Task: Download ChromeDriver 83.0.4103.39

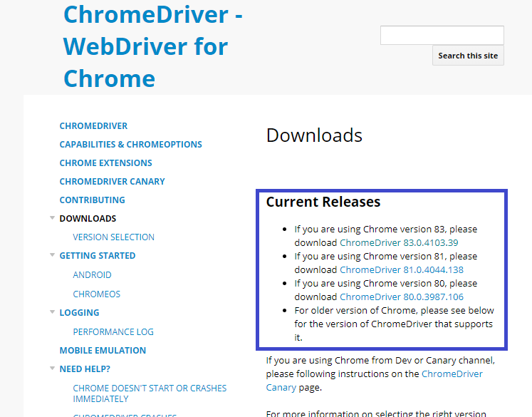Action: coord(399,243)
